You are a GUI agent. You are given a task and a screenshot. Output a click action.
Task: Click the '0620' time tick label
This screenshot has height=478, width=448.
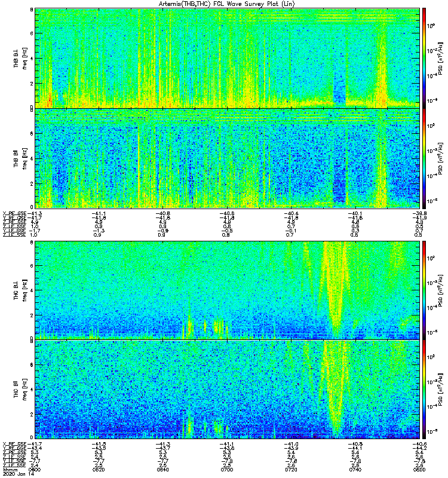tap(99, 470)
